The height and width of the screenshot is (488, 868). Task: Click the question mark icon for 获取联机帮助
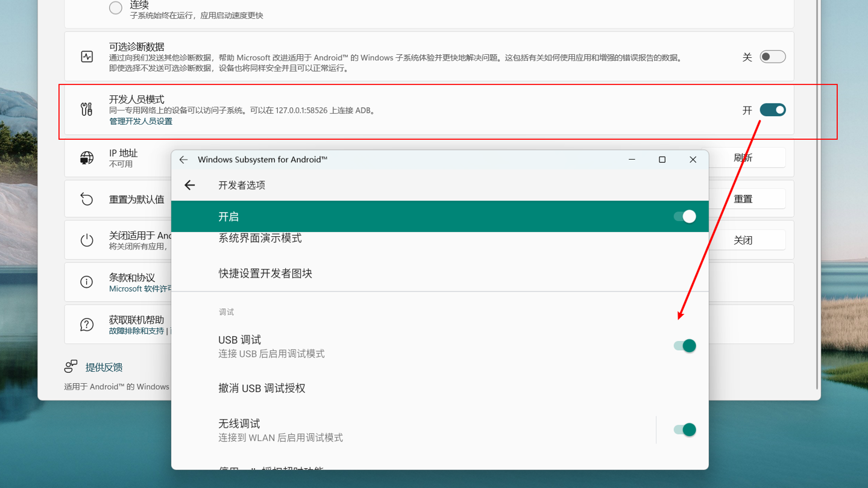pyautogui.click(x=86, y=324)
